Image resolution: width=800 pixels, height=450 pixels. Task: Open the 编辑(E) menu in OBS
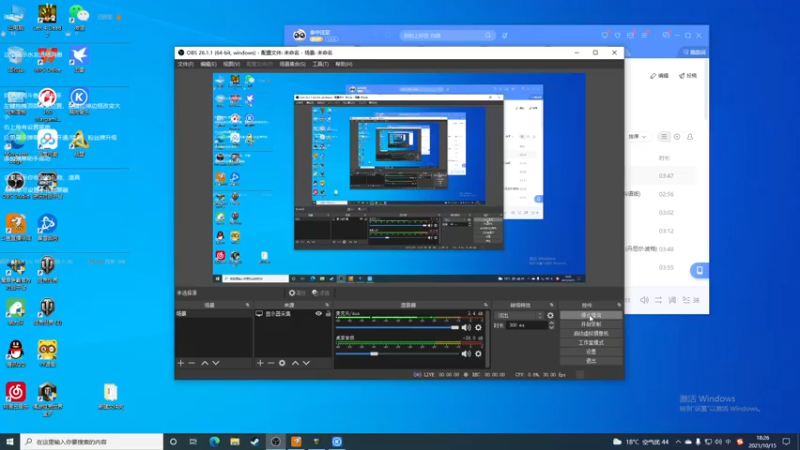(x=208, y=64)
